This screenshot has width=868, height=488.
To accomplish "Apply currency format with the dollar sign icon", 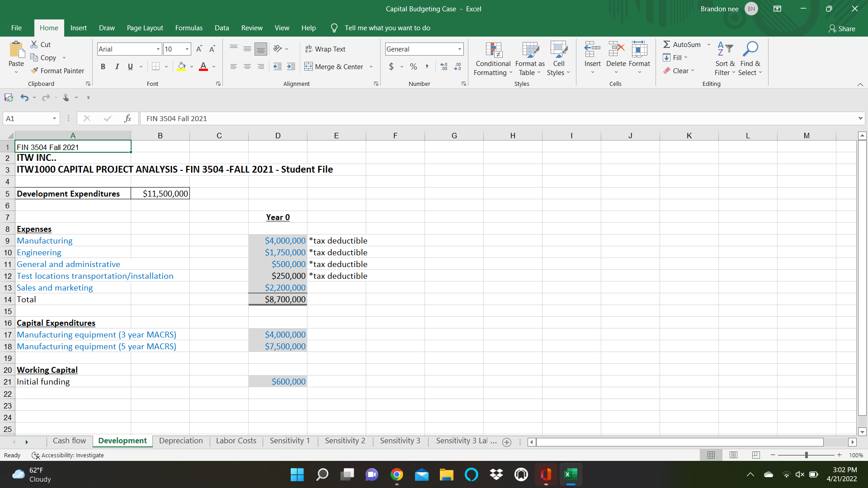I will coord(391,66).
